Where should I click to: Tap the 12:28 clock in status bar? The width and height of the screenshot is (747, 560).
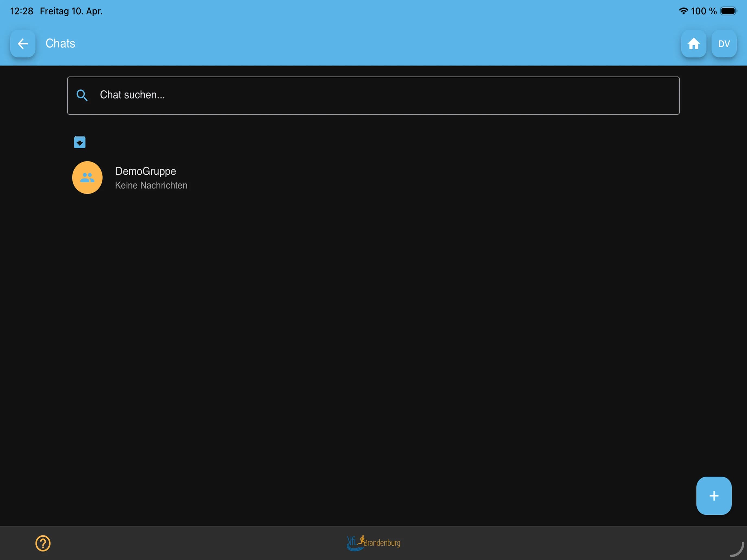click(22, 11)
